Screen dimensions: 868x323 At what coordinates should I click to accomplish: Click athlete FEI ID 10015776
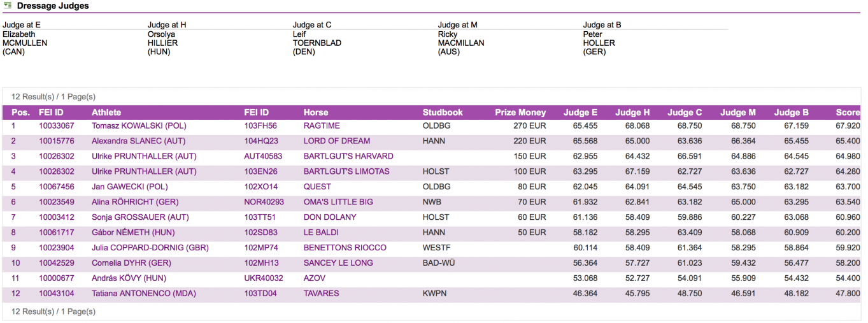coord(56,141)
